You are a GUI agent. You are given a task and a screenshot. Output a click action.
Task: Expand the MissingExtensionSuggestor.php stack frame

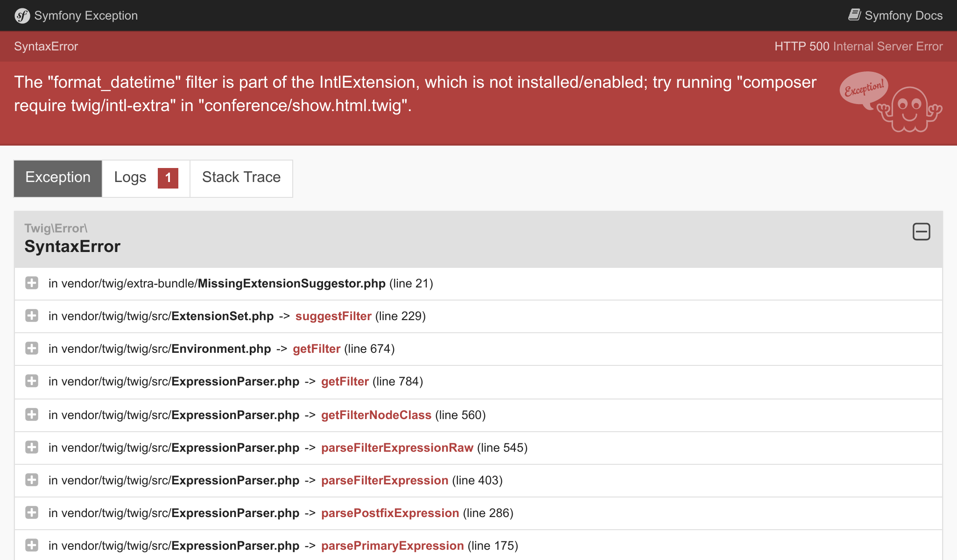[32, 283]
